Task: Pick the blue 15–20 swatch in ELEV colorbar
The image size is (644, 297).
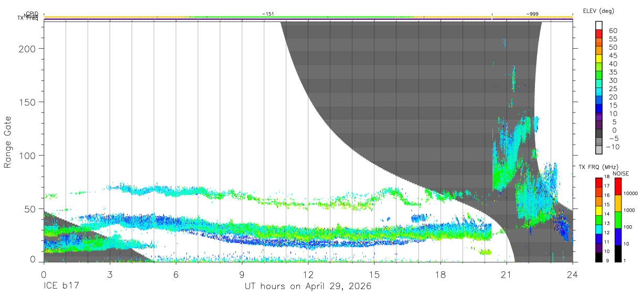Action: coord(598,101)
